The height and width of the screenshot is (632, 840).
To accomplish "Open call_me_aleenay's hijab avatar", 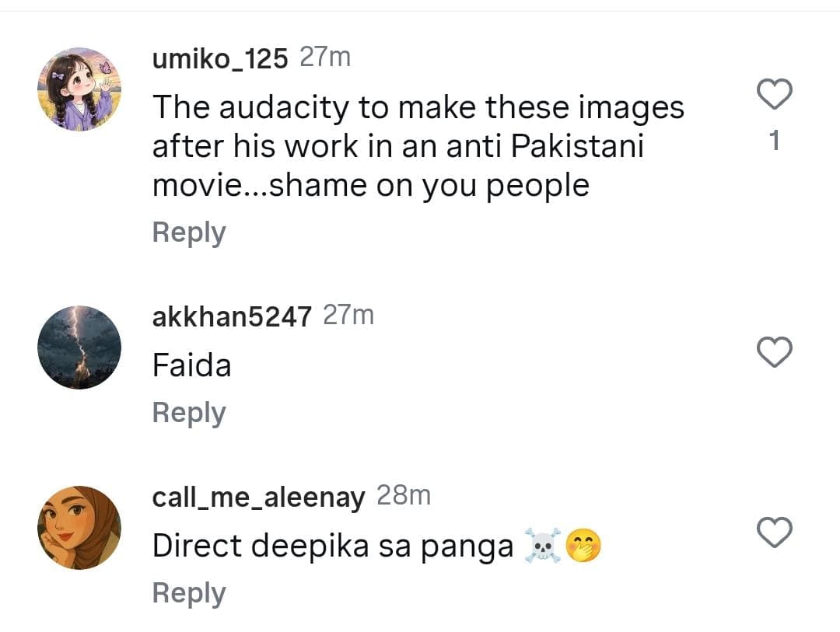I will pyautogui.click(x=79, y=528).
